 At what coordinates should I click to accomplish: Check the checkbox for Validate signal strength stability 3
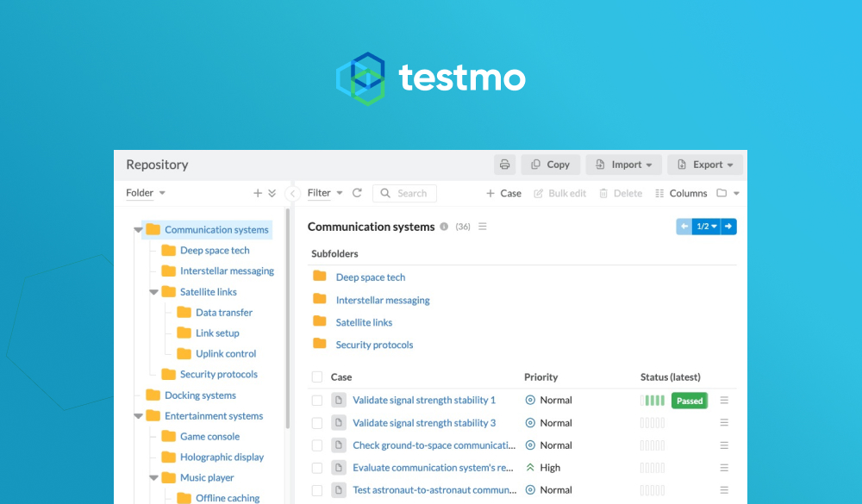[316, 422]
